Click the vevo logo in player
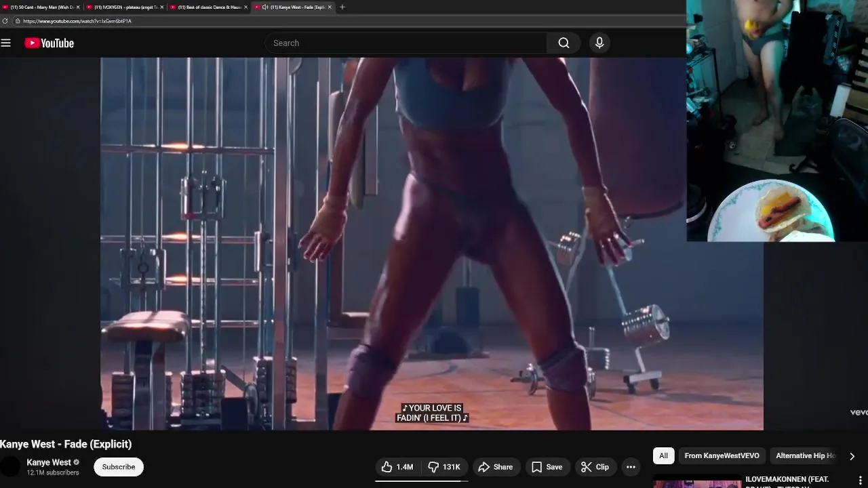This screenshot has height=488, width=868. (x=859, y=412)
